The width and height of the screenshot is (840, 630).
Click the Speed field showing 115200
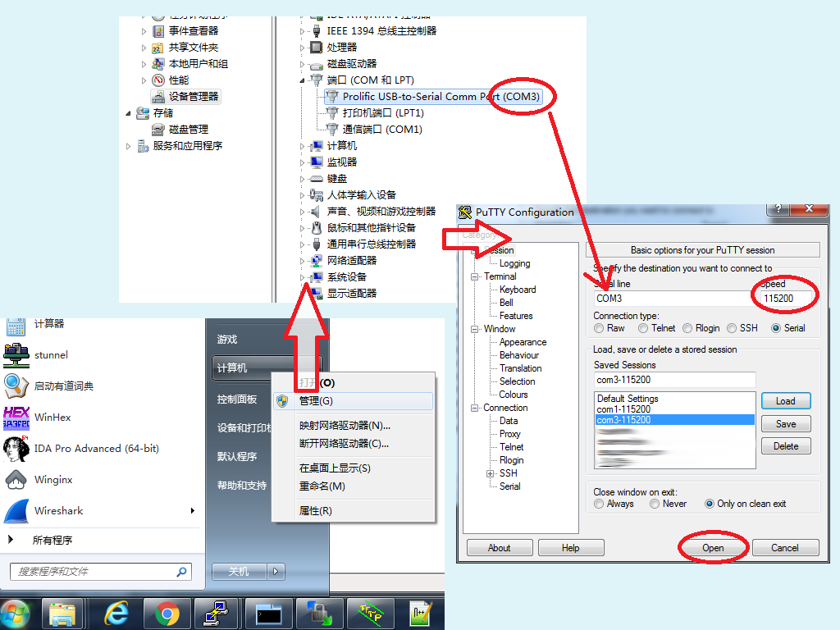tap(785, 299)
